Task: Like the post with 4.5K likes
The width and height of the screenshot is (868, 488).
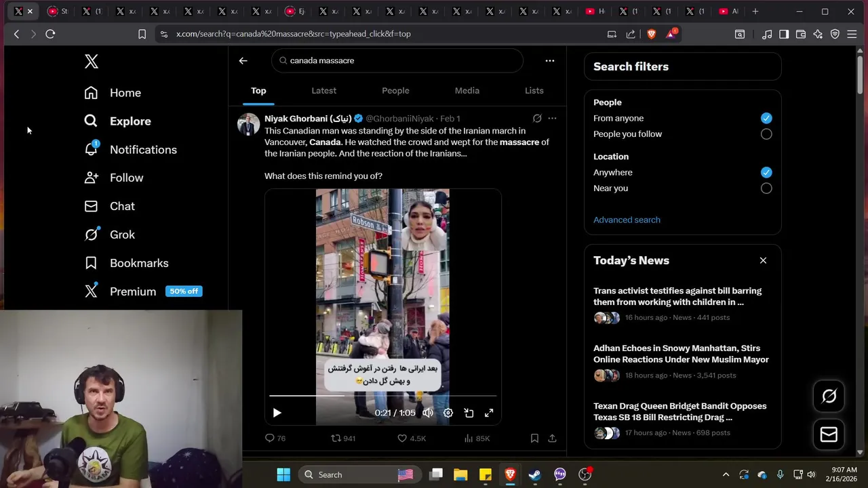Action: 412,439
